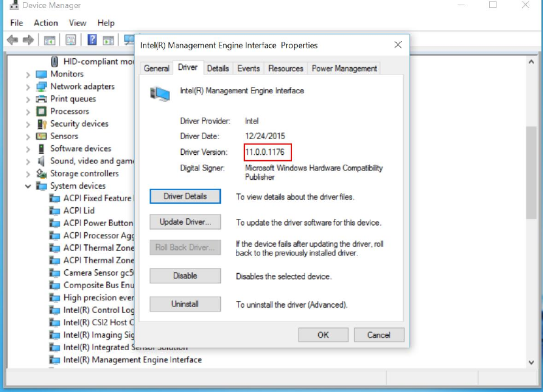Click the Sound, video and game speaker icon
The image size is (543, 392).
(x=41, y=161)
